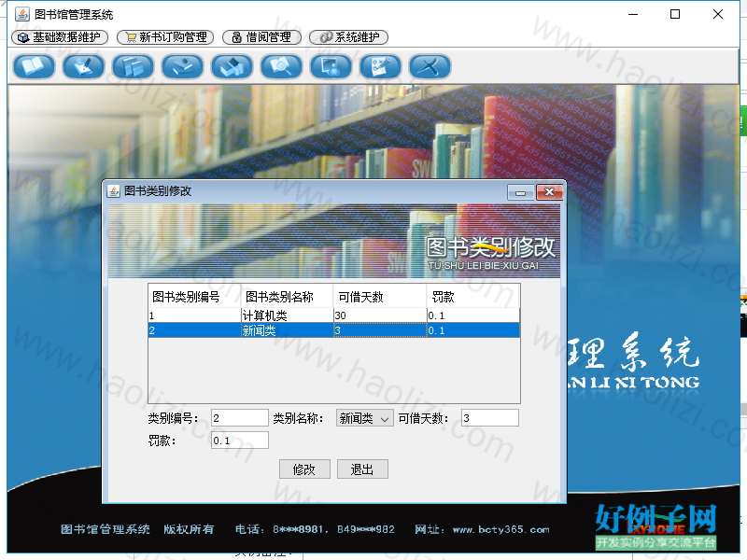Click the 类别编号 cell with value 1
Screen dimensions: 747x560
pyautogui.click(x=194, y=315)
